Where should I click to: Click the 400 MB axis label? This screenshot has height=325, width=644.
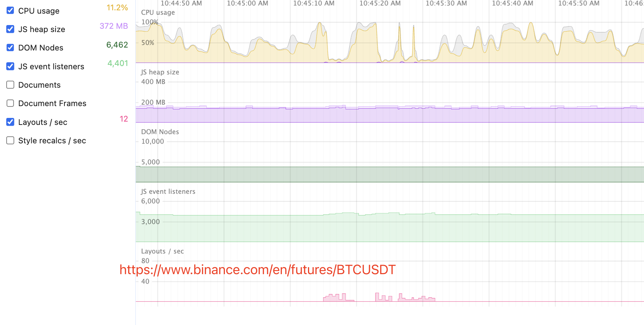[153, 82]
